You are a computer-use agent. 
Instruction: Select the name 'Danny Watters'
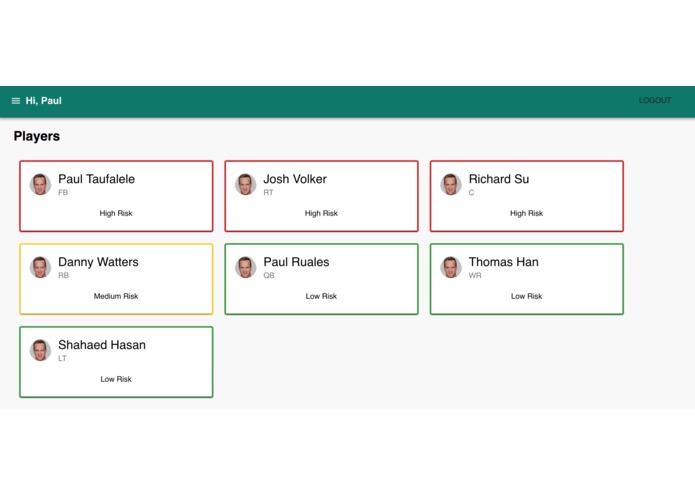pyautogui.click(x=98, y=262)
